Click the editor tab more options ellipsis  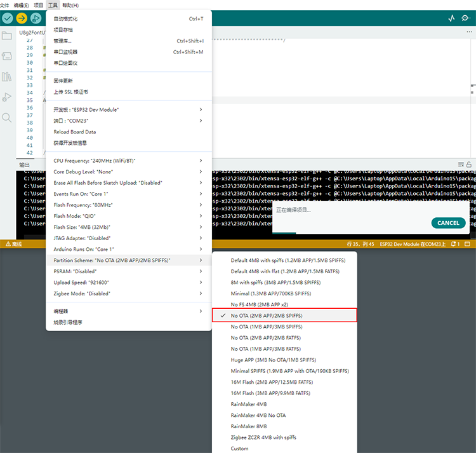(469, 32)
